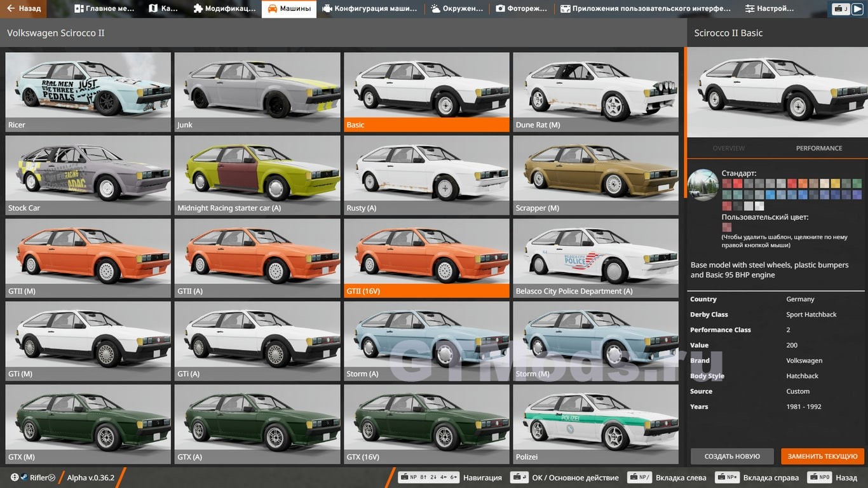
Task: Select the GTi (M) configuration
Action: click(x=88, y=341)
